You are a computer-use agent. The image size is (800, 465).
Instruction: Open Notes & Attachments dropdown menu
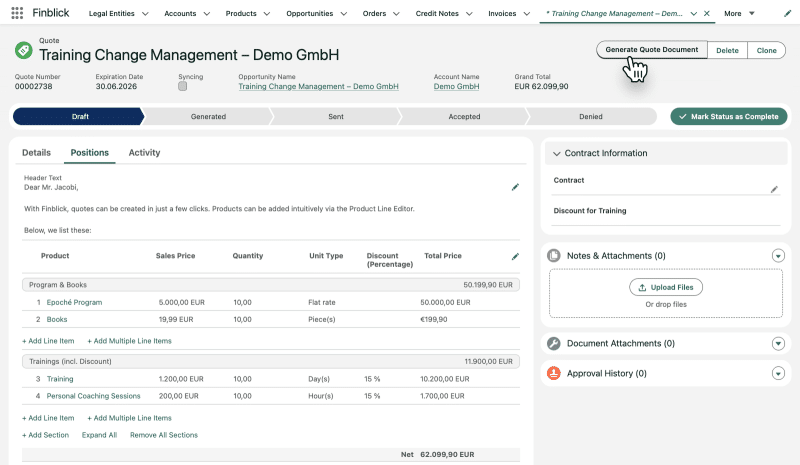(778, 256)
